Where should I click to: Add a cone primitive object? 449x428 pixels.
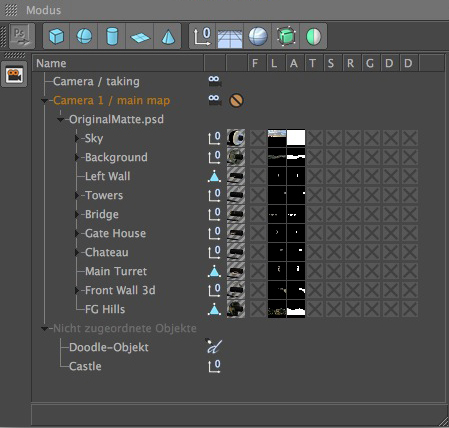168,36
